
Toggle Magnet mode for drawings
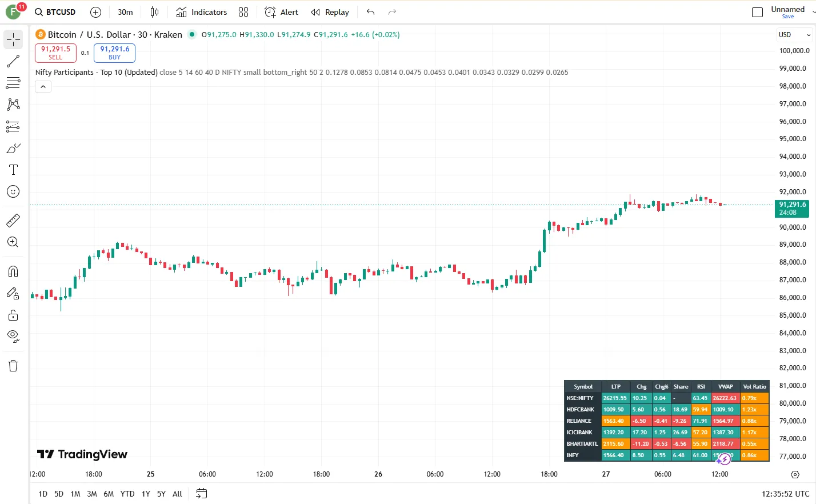(13, 271)
